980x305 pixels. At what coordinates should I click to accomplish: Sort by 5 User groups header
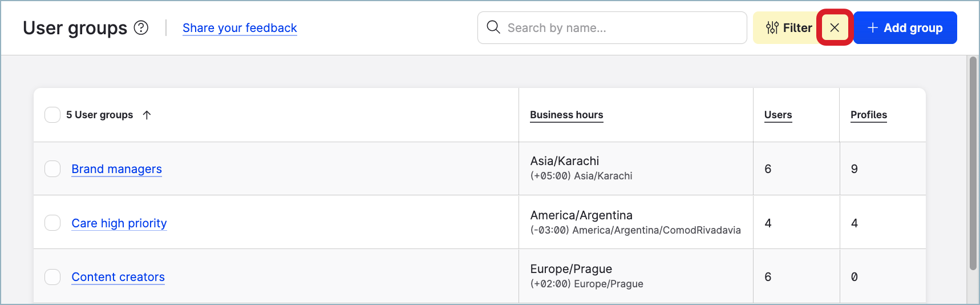[x=99, y=115]
